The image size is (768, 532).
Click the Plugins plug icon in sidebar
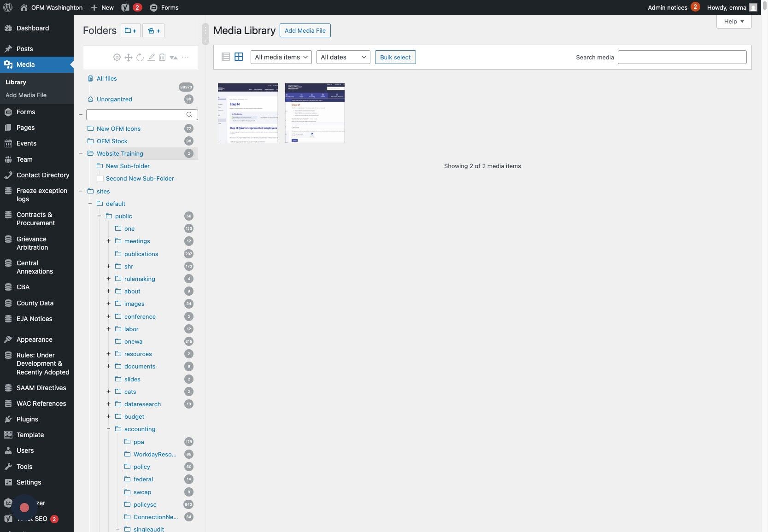tap(8, 419)
